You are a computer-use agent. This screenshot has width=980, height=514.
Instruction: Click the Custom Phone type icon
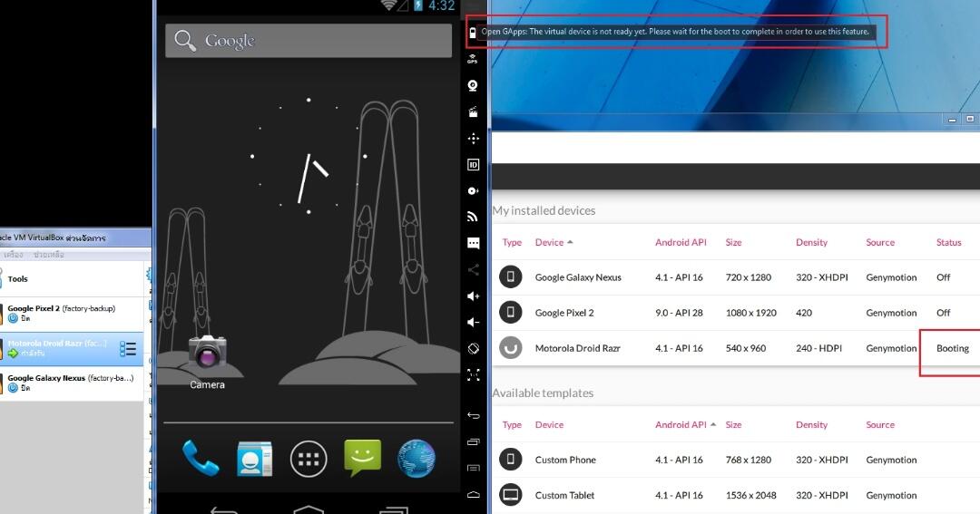511,460
